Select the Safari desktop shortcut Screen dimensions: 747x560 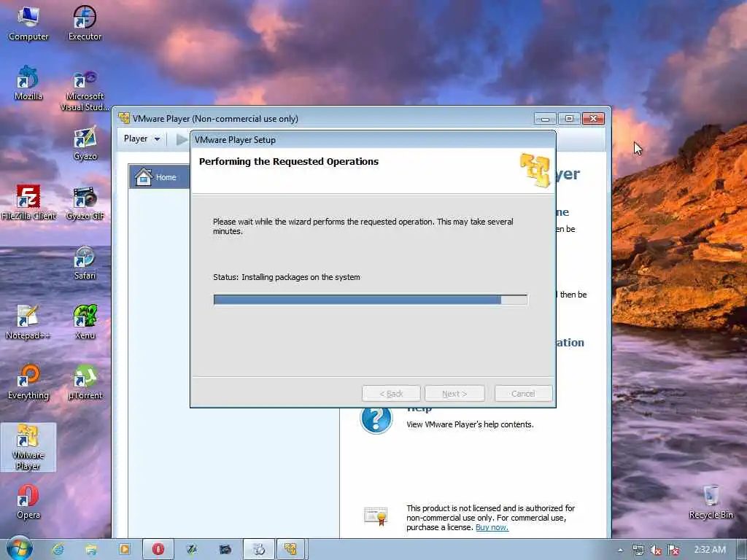[85, 262]
